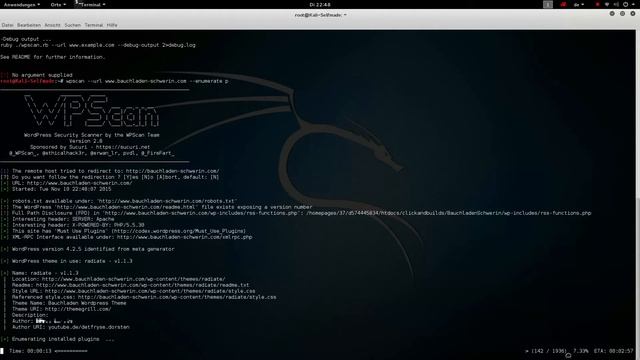Click the red record dot status icon
This screenshot has height=360, width=640.
[x=597, y=4]
